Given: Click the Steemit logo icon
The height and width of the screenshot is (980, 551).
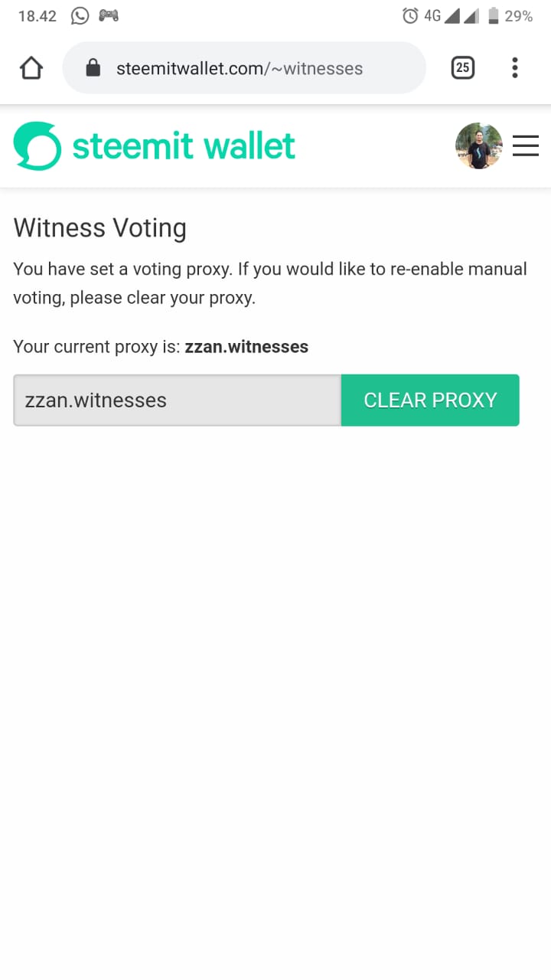Looking at the screenshot, I should pos(37,146).
